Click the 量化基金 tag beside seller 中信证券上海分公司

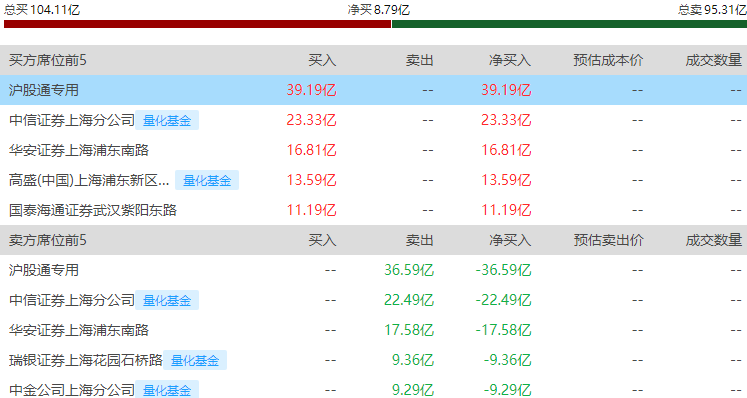pos(167,300)
